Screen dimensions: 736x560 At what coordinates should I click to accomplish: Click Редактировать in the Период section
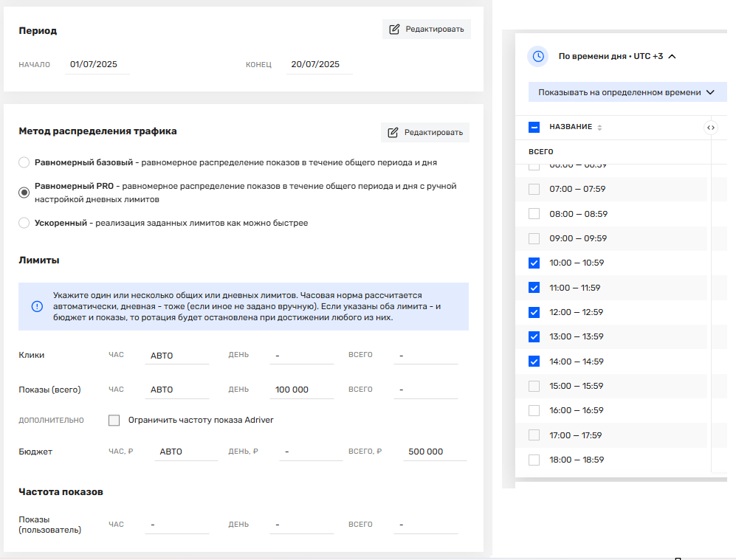(427, 29)
